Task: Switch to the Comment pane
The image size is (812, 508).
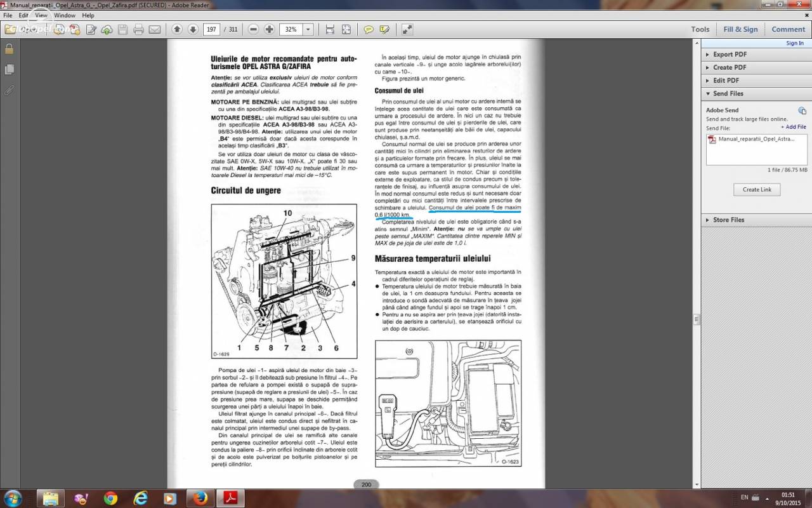Action: [x=789, y=29]
